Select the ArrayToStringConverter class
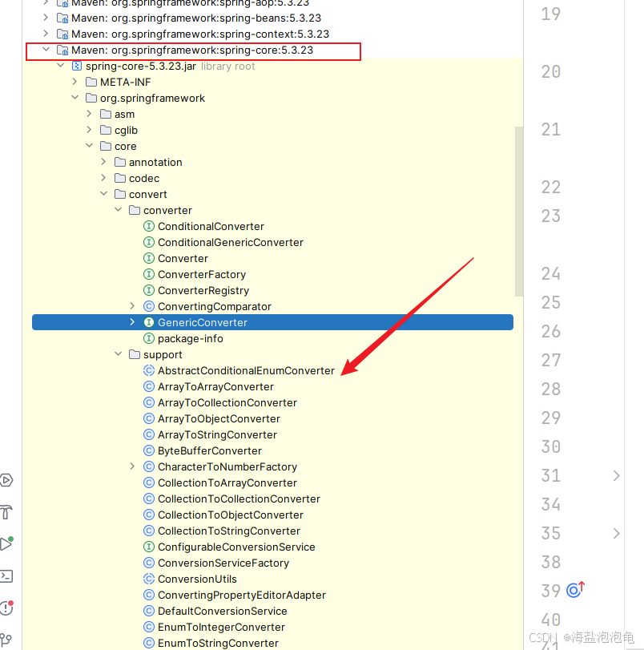This screenshot has height=650, width=644. tap(217, 434)
